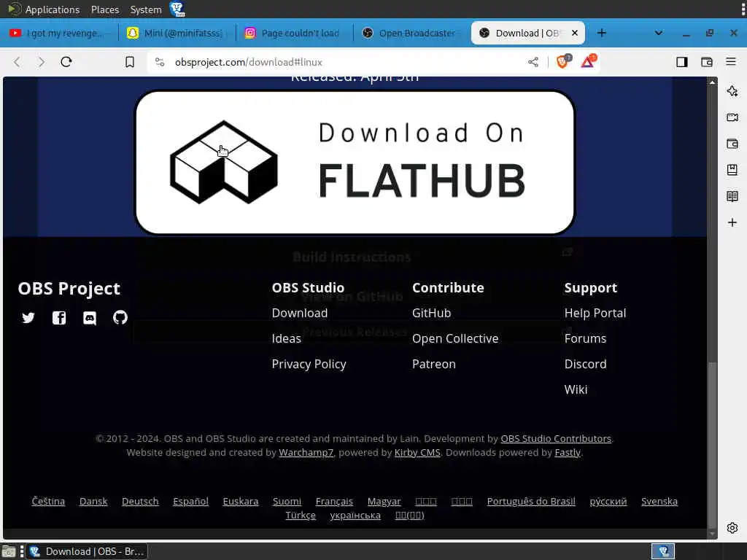Open the browser hamburger menu
The image size is (747, 560).
click(731, 61)
